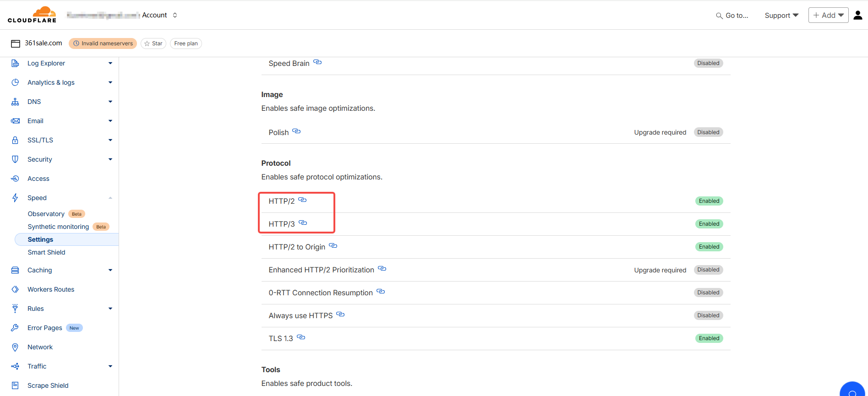Select the Workers Routes diamond icon
The height and width of the screenshot is (396, 868).
15,289
